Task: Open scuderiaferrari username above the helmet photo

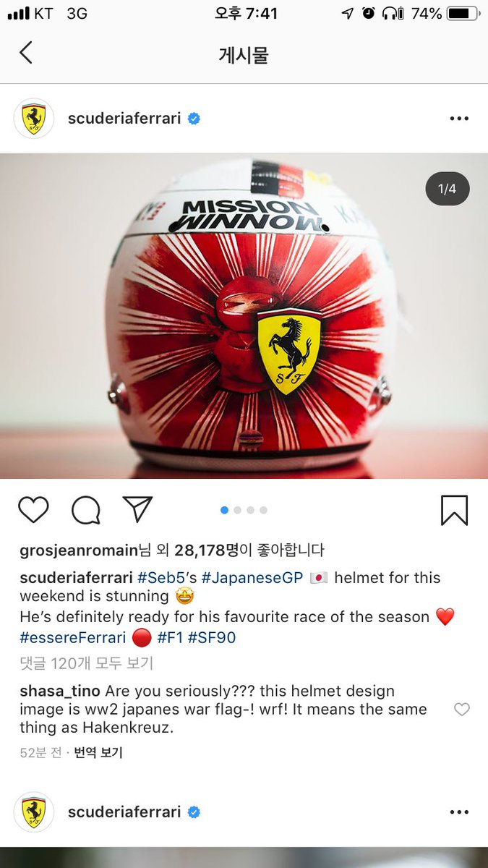Action: (124, 119)
